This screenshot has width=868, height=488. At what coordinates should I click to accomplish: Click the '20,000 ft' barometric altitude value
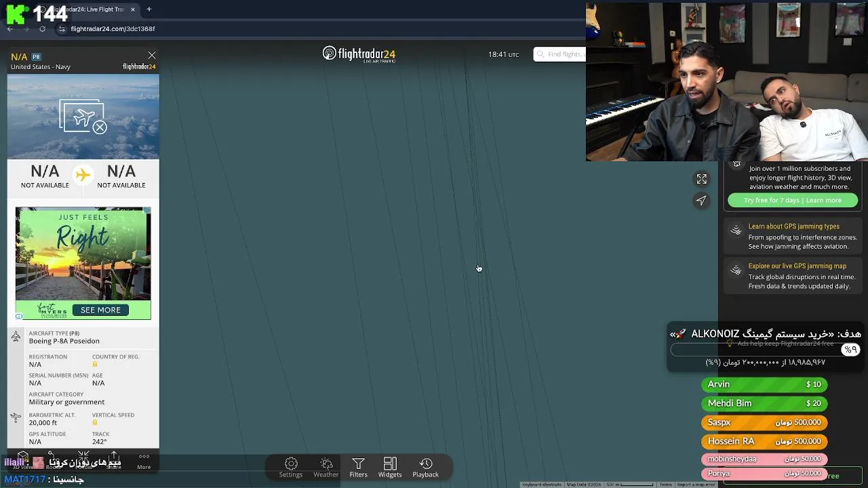[43, 422]
